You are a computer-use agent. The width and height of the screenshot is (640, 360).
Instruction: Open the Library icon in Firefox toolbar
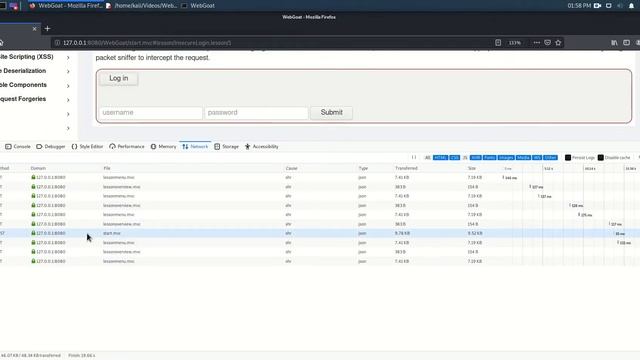pyautogui.click(x=614, y=42)
